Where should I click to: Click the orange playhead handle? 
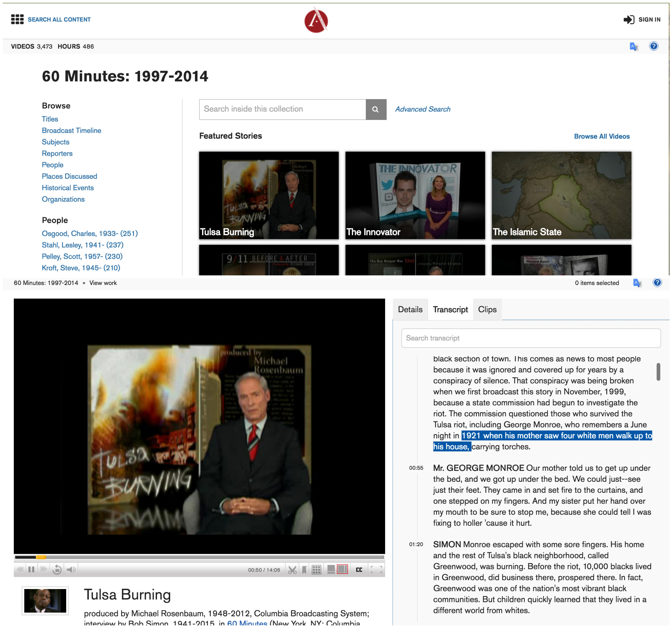click(x=41, y=557)
